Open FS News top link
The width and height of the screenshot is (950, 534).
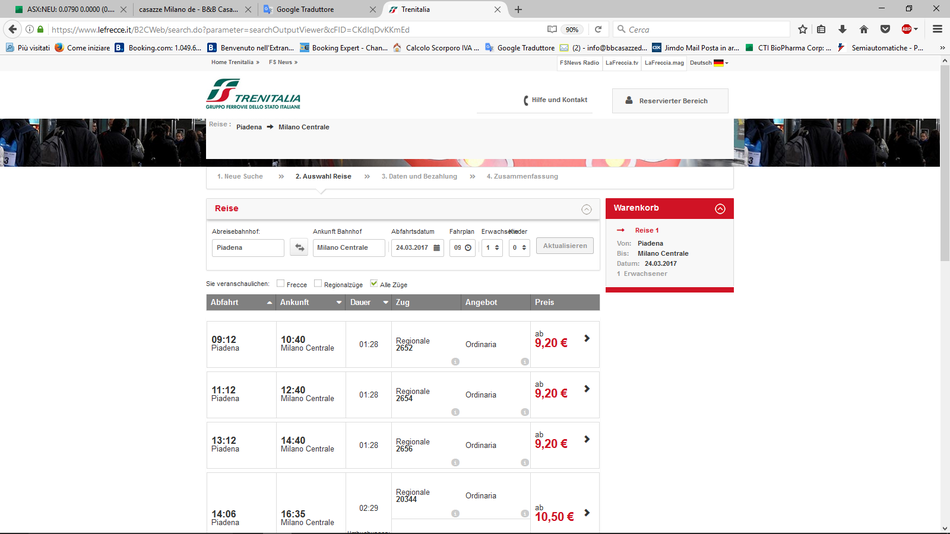tap(283, 62)
